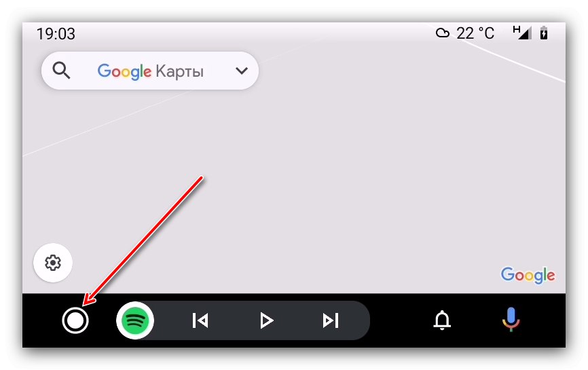Click the Google Карты search field
This screenshot has height=370, width=588.
[x=150, y=71]
